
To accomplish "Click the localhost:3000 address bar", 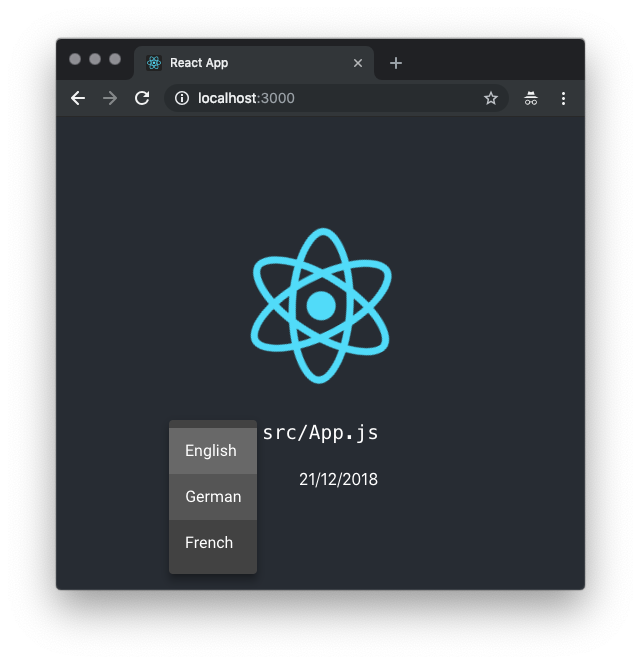I will coord(336,98).
